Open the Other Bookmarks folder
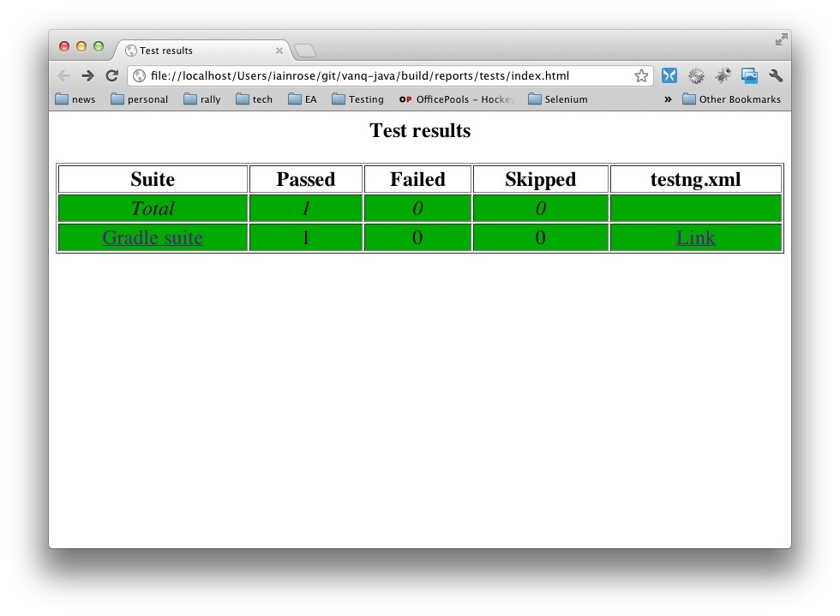The width and height of the screenshot is (840, 616). [x=731, y=99]
